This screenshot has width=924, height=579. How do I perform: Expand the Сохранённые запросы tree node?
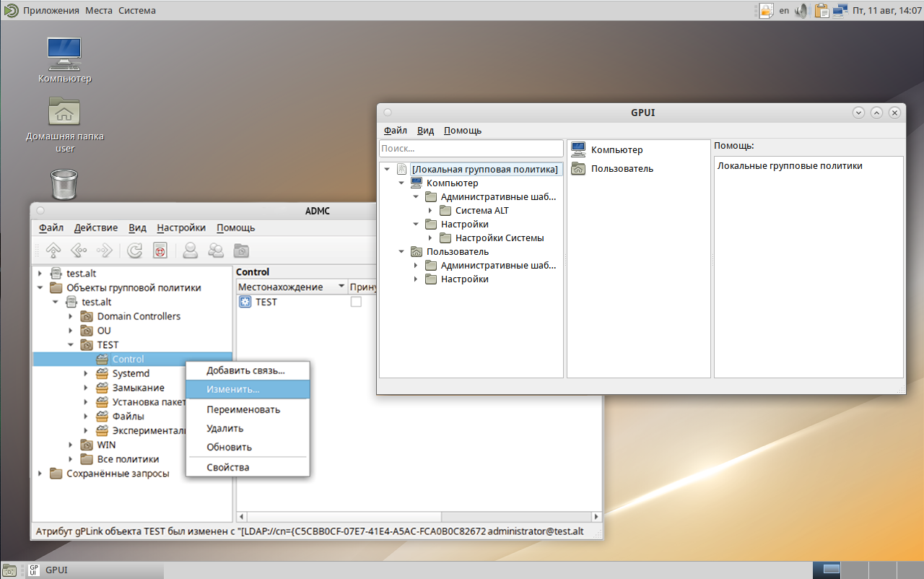[40, 474]
